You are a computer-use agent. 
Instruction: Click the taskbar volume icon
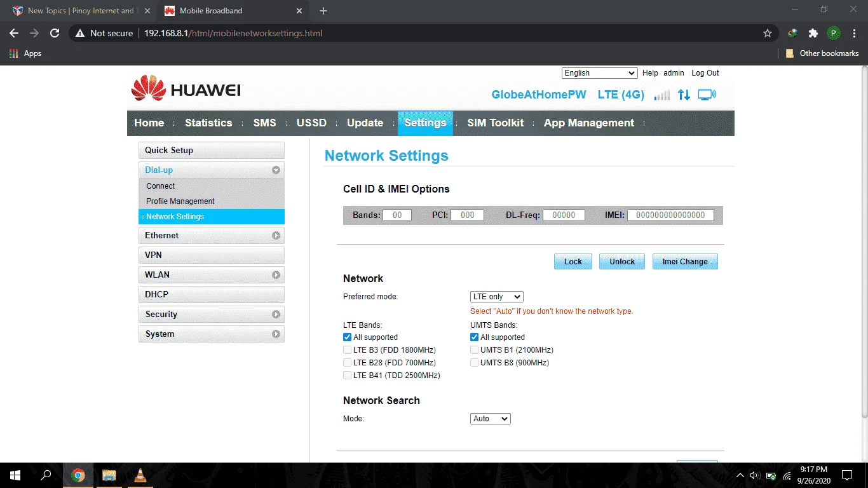[754, 475]
